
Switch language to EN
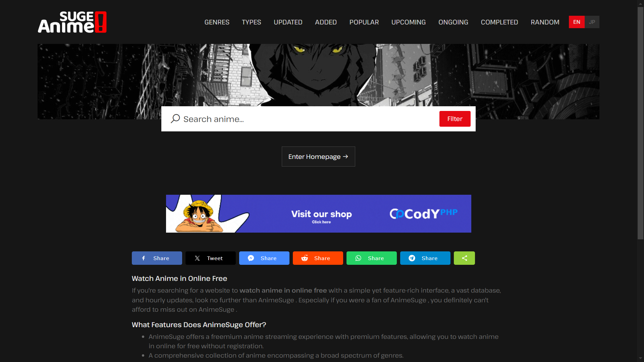[x=577, y=22]
